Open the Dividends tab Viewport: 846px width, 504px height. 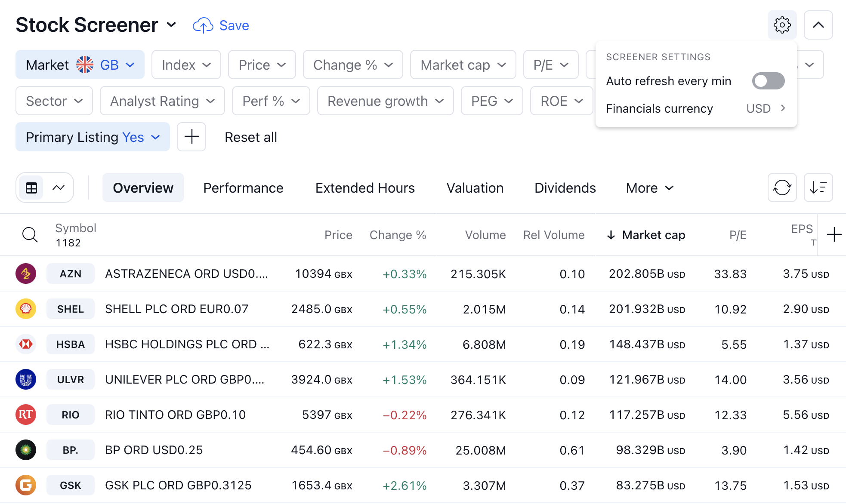tap(565, 188)
